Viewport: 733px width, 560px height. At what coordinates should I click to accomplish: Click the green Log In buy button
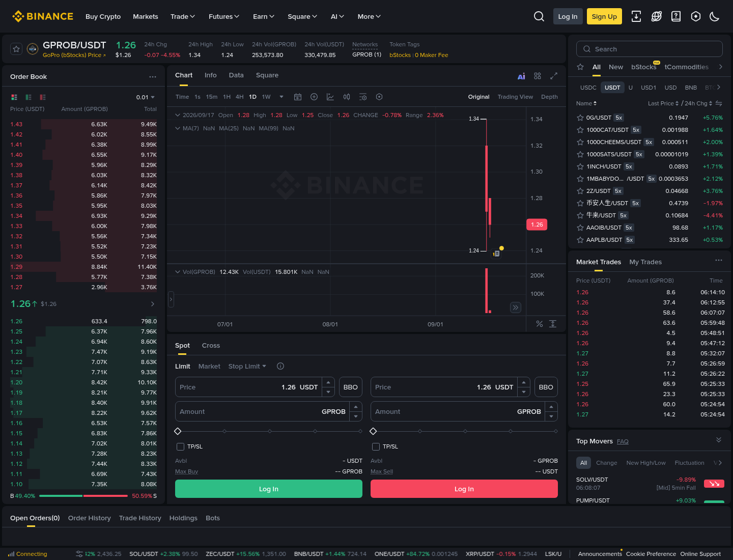[x=269, y=489]
